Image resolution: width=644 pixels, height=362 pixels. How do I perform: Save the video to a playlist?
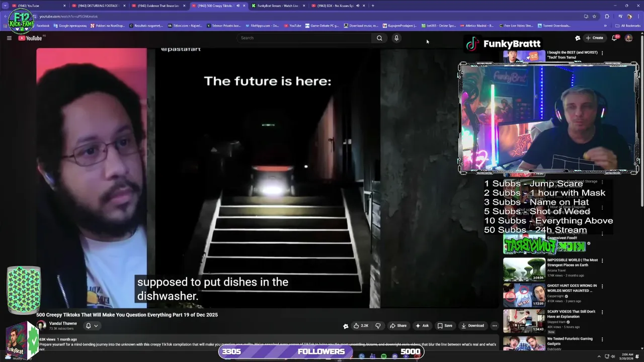[x=445, y=326]
